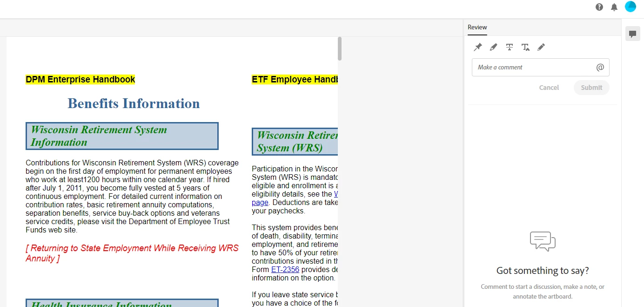Click 'Got something to say?' text
Viewport: 644px width, 307px height.
(x=543, y=271)
